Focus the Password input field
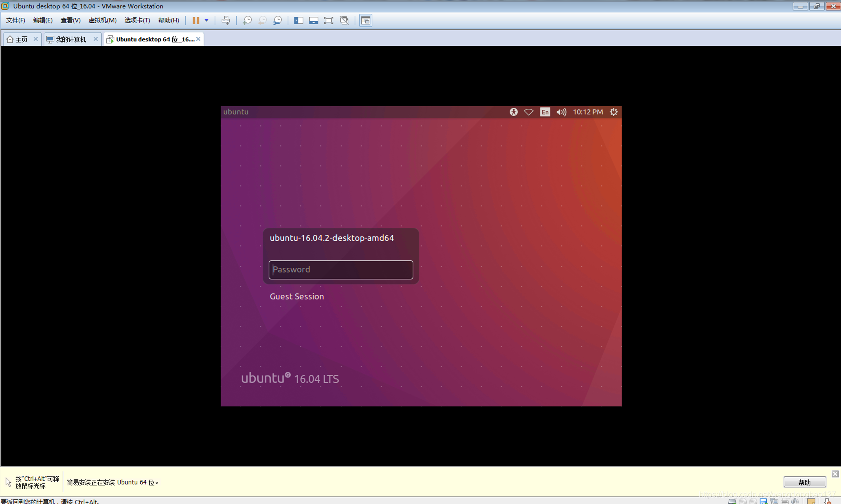841x504 pixels. pyautogui.click(x=341, y=270)
